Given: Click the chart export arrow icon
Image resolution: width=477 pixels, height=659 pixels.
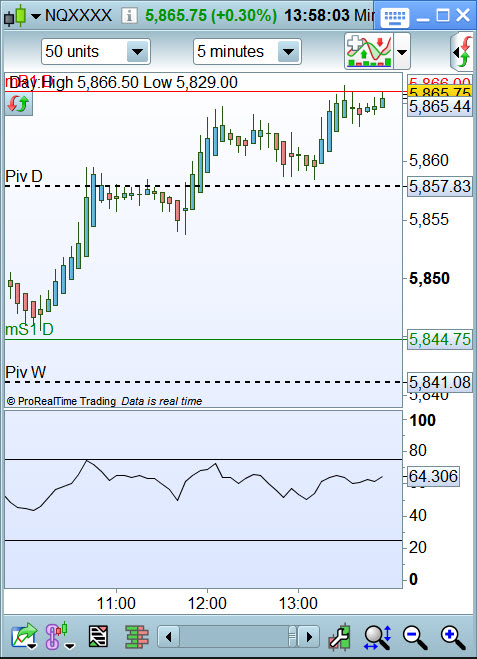Looking at the screenshot, I should 24,637.
